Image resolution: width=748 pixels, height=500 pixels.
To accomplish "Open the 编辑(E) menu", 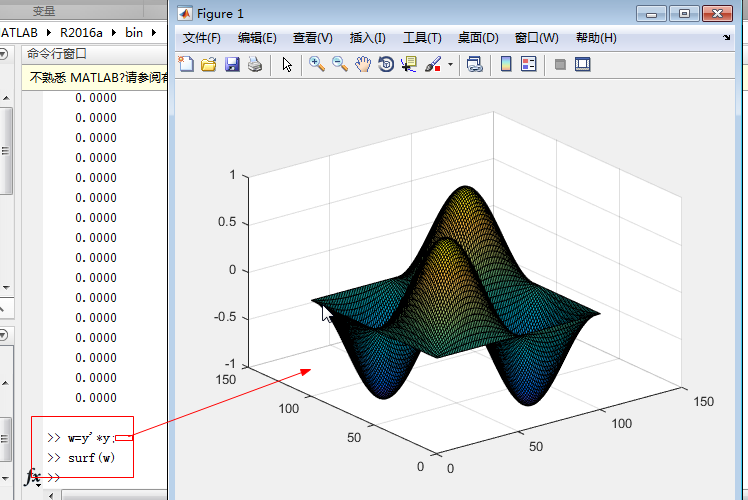I will [257, 38].
